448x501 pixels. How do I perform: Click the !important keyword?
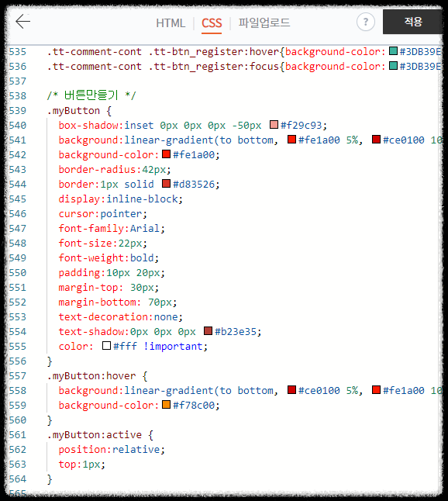click(x=172, y=347)
